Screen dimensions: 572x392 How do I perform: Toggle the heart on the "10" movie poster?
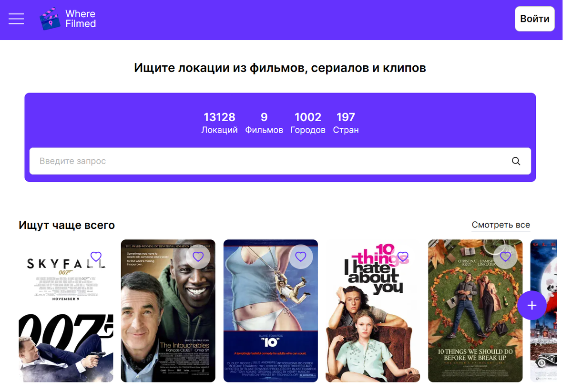[301, 257]
